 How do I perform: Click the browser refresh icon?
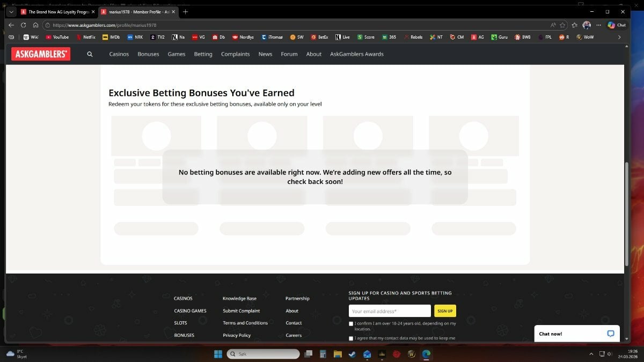point(23,25)
